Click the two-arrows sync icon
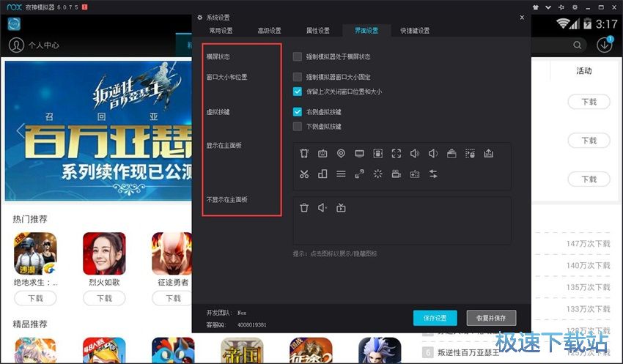This screenshot has width=623, height=364. point(433,174)
